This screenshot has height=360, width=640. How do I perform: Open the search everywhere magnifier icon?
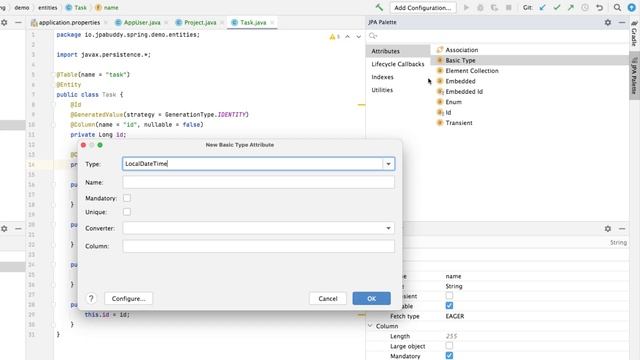coord(617,7)
